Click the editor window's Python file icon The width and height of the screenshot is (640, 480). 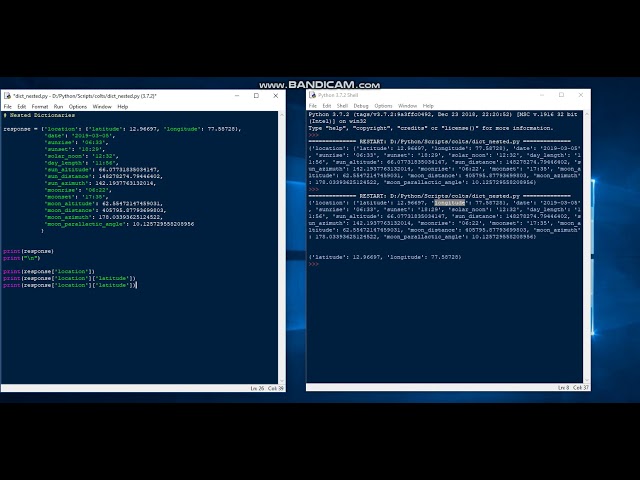coord(7,96)
